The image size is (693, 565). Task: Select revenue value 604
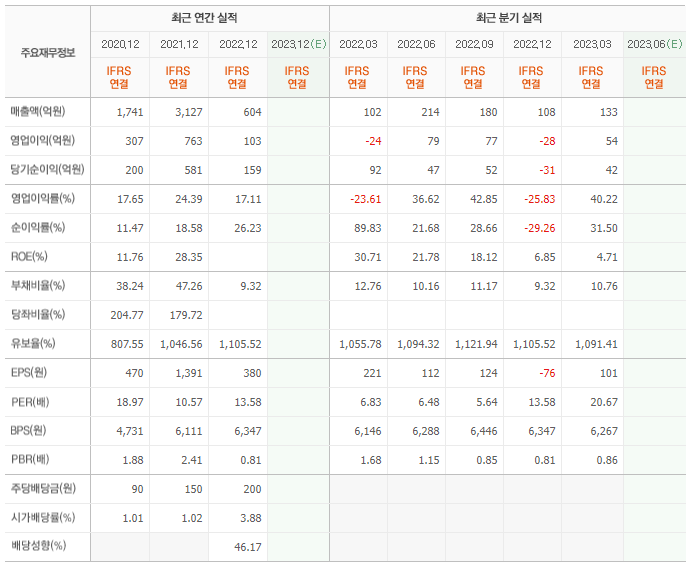point(252,112)
